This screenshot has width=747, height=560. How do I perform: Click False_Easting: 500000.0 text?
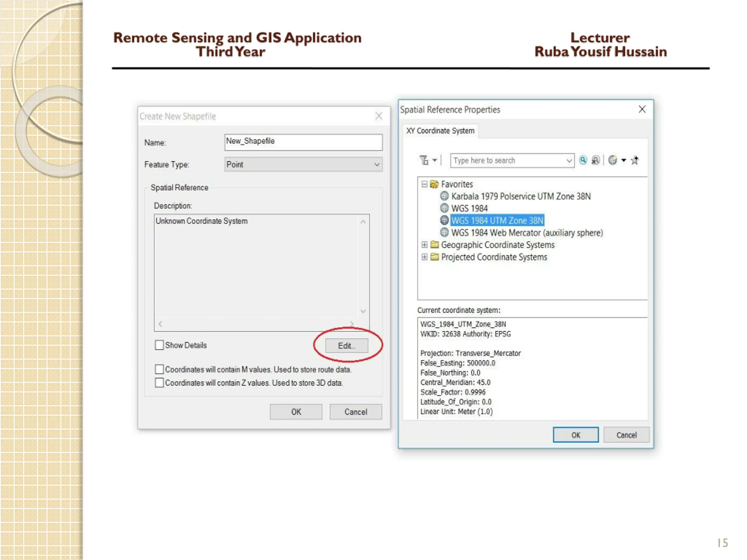(x=458, y=363)
